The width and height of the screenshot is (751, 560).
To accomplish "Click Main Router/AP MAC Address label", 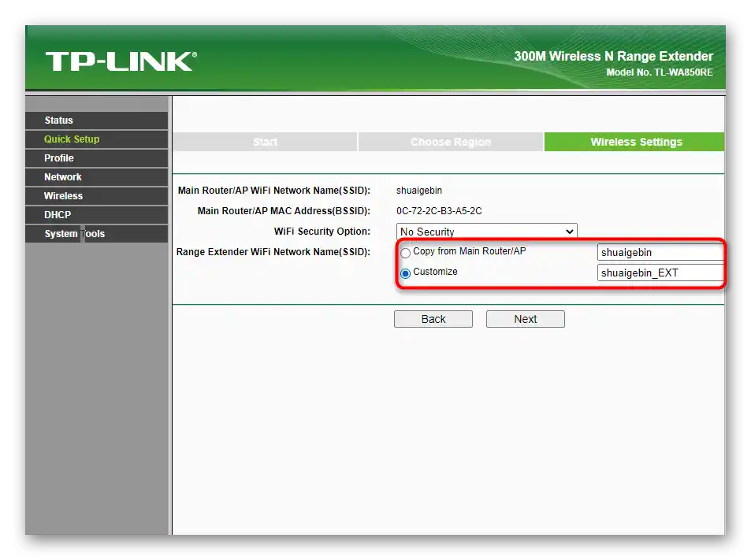I will 284,211.
